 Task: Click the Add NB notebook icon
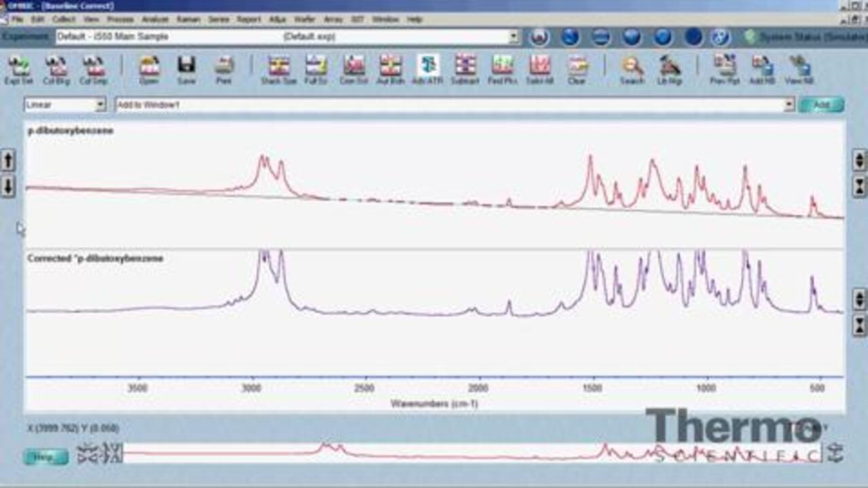(x=762, y=67)
